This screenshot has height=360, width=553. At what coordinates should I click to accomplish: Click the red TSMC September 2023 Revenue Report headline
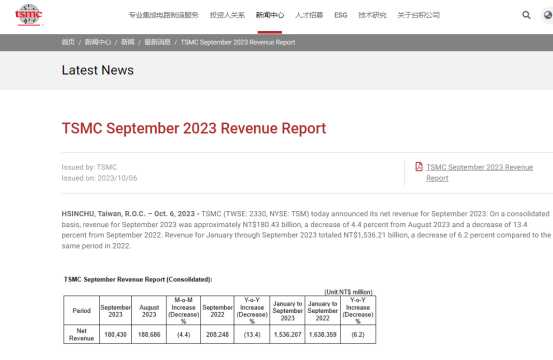[194, 128]
